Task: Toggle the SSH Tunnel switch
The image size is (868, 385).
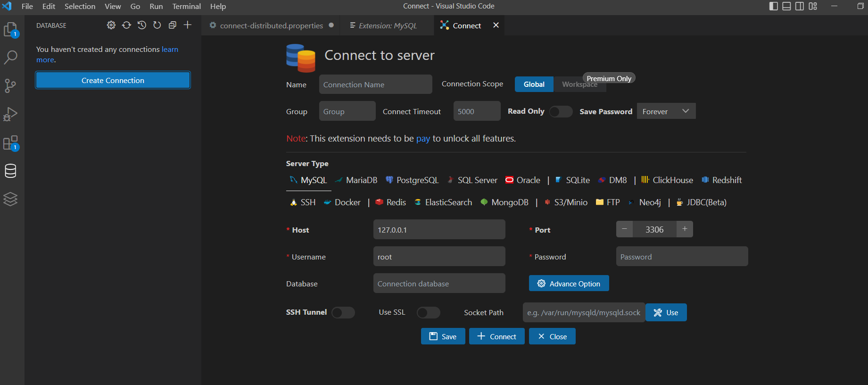Action: [x=343, y=312]
